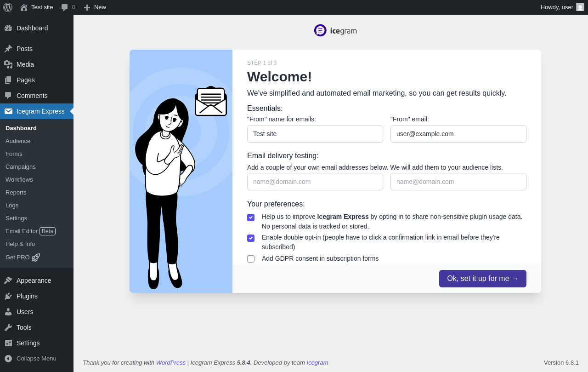Click the New label in admin bar
Image resolution: width=588 pixels, height=372 pixels.
(100, 7)
